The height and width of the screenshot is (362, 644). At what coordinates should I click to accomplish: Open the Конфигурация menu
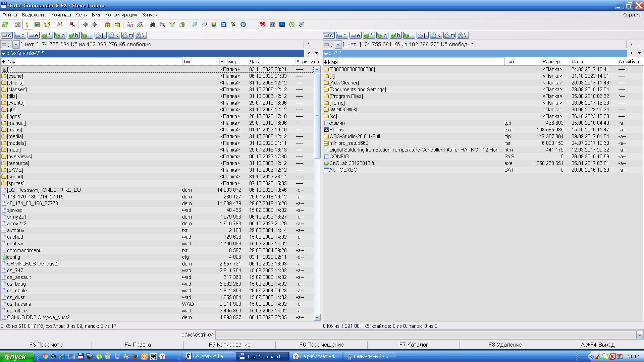tap(121, 15)
